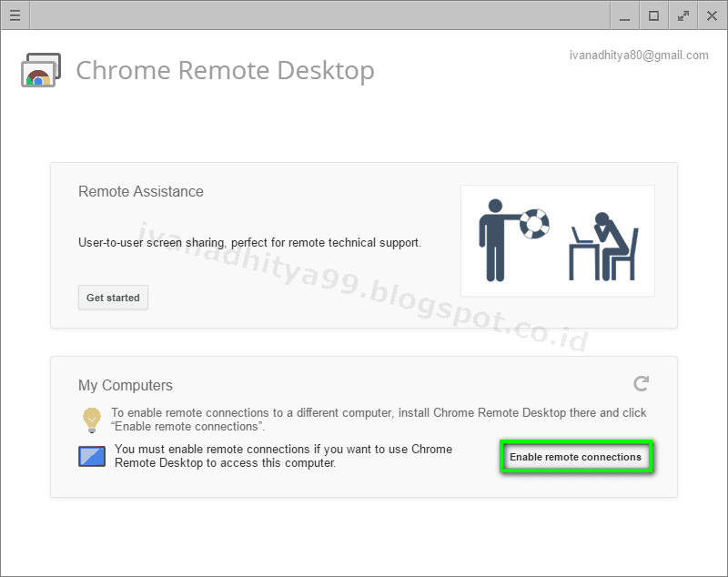
Task: Click the My Computers heading
Action: [x=126, y=385]
